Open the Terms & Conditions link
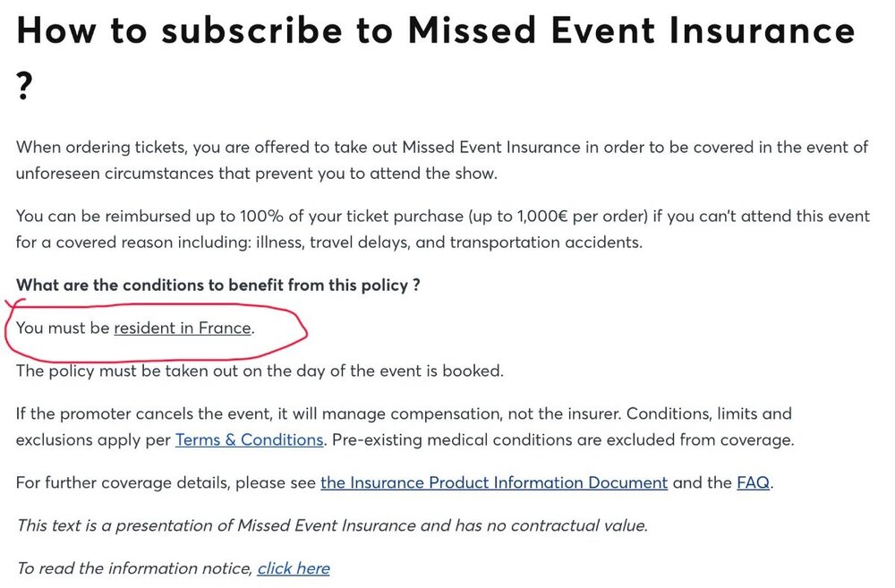895x588 pixels. pyautogui.click(x=250, y=439)
